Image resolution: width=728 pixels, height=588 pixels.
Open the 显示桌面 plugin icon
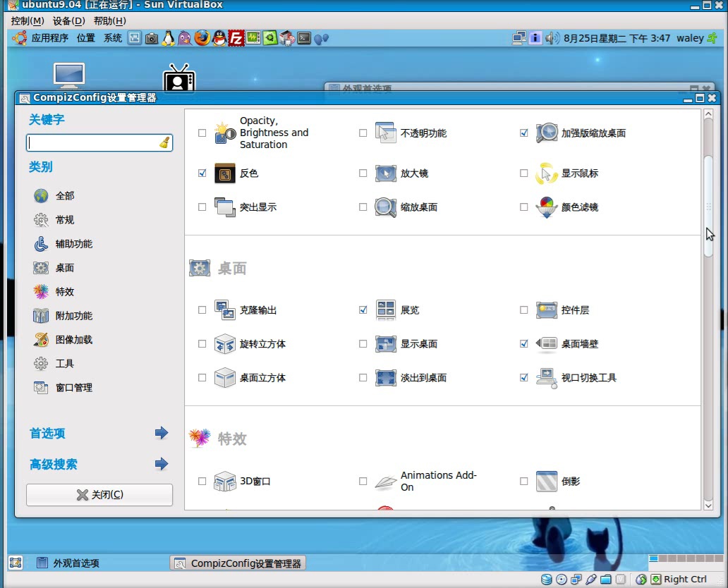[x=386, y=344]
